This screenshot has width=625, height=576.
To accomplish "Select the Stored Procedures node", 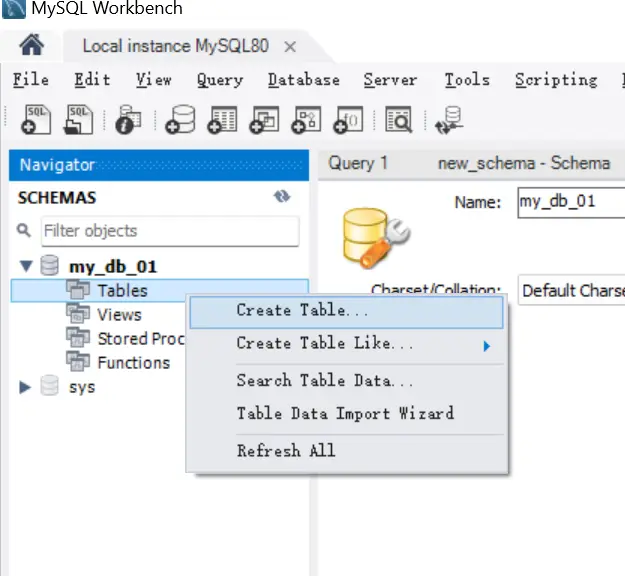I will pos(141,339).
